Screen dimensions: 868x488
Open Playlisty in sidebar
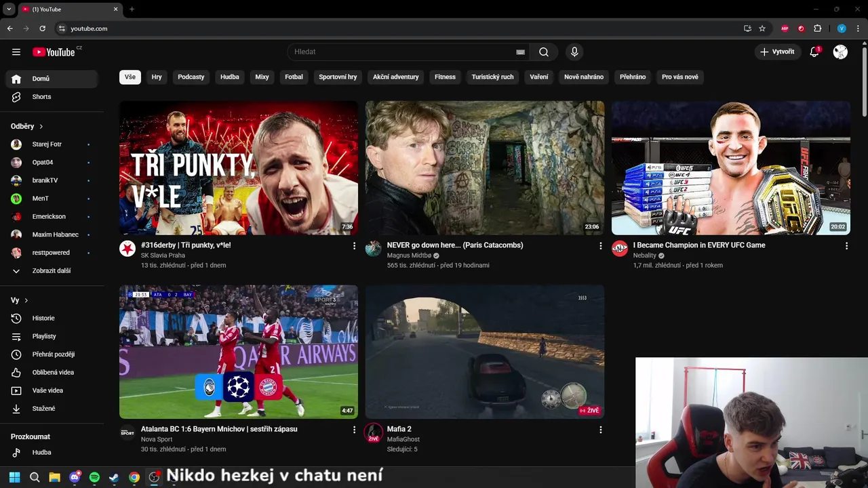click(x=52, y=336)
